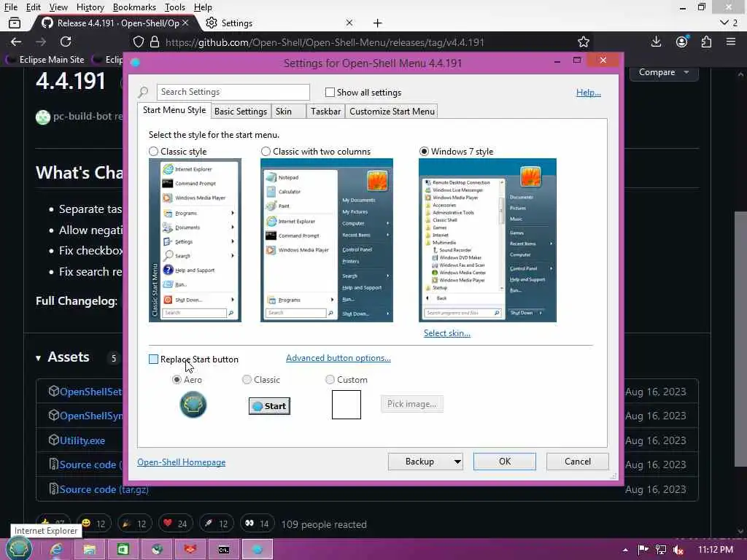This screenshot has width=747, height=560.
Task: Click Select skin... link
Action: pyautogui.click(x=447, y=333)
